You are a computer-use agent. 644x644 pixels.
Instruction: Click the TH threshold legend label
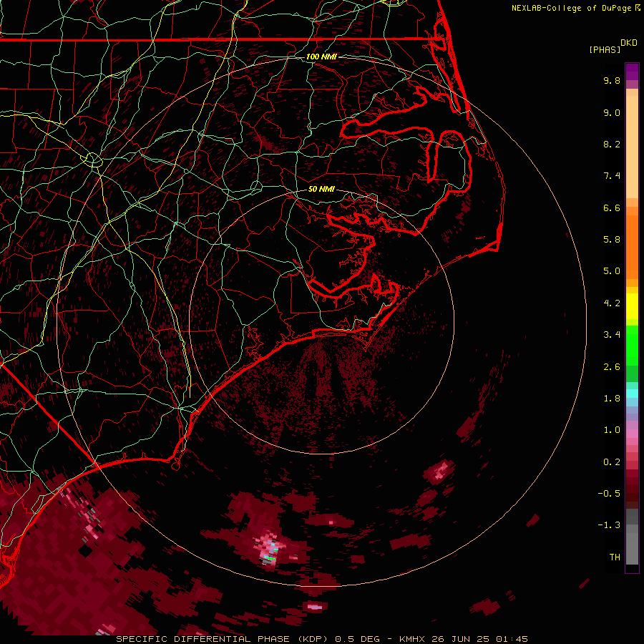pyautogui.click(x=615, y=557)
